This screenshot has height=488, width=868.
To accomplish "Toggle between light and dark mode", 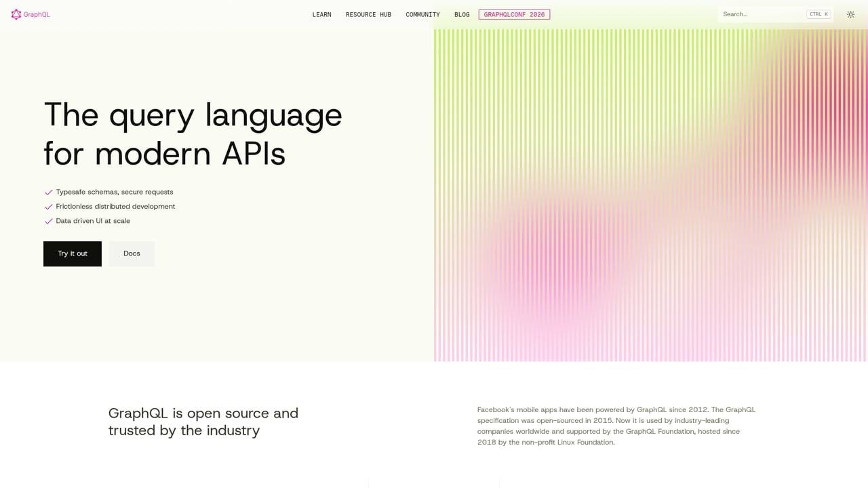I will (x=851, y=14).
